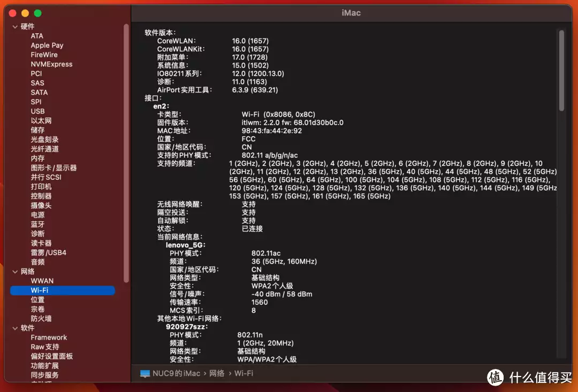The width and height of the screenshot is (578, 392).
Task: Click the 已连接 status value
Action: point(252,229)
